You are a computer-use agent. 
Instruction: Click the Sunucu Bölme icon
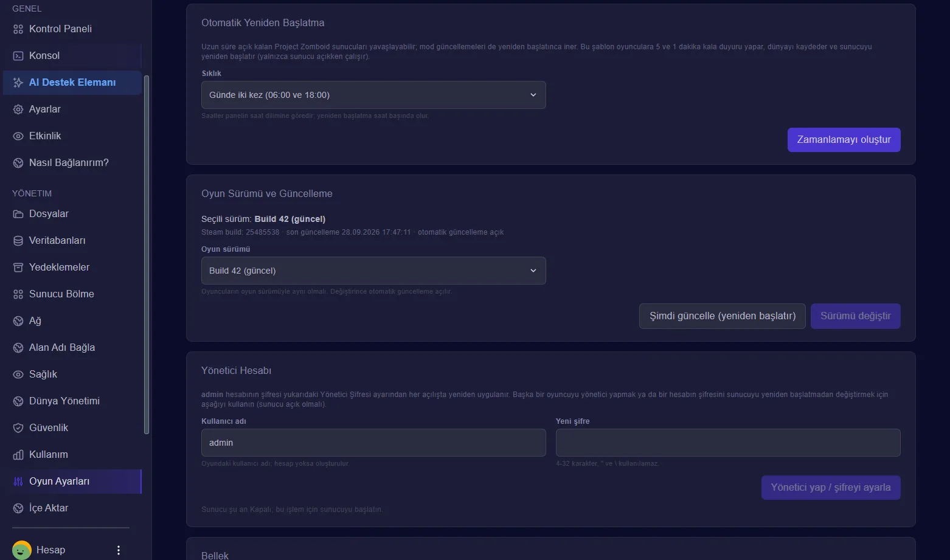click(x=18, y=294)
